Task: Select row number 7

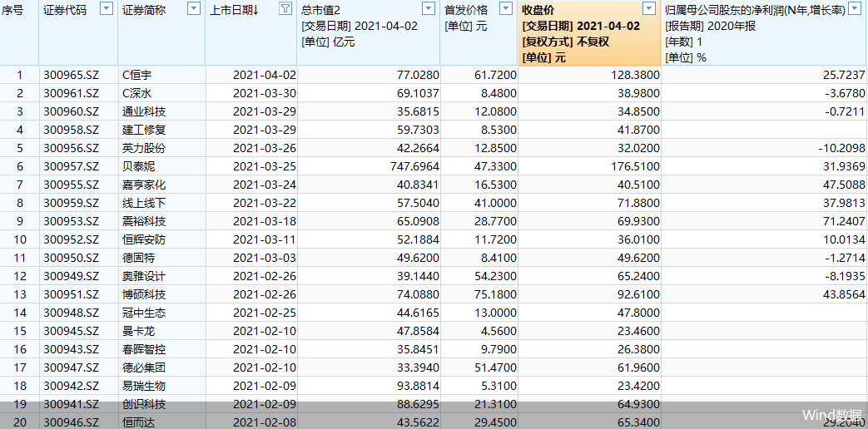Action: 20,185
